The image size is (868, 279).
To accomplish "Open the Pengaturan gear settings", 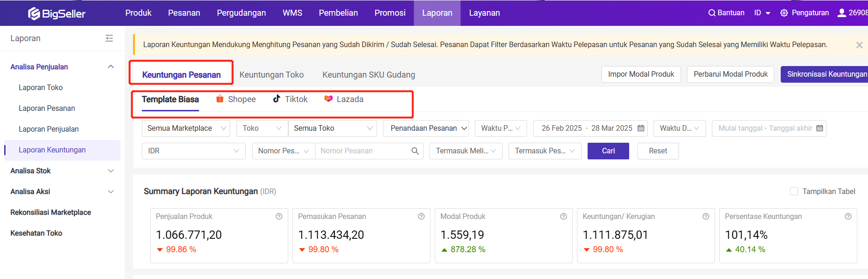I will pos(784,13).
